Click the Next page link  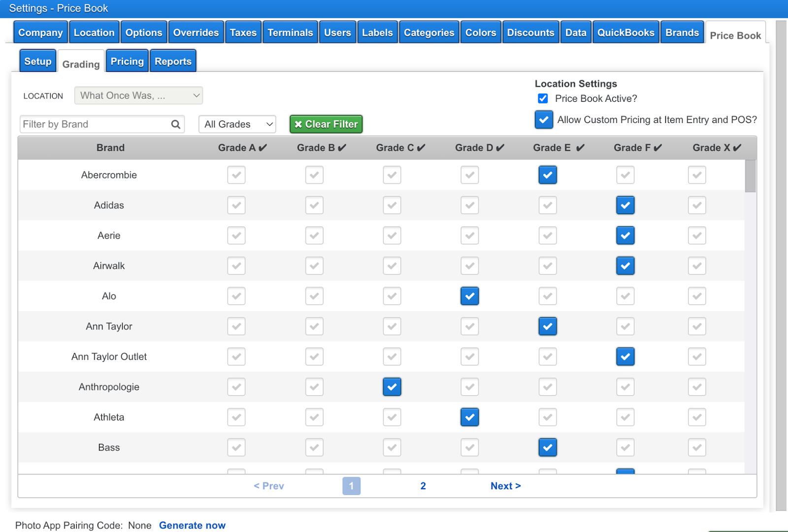505,486
